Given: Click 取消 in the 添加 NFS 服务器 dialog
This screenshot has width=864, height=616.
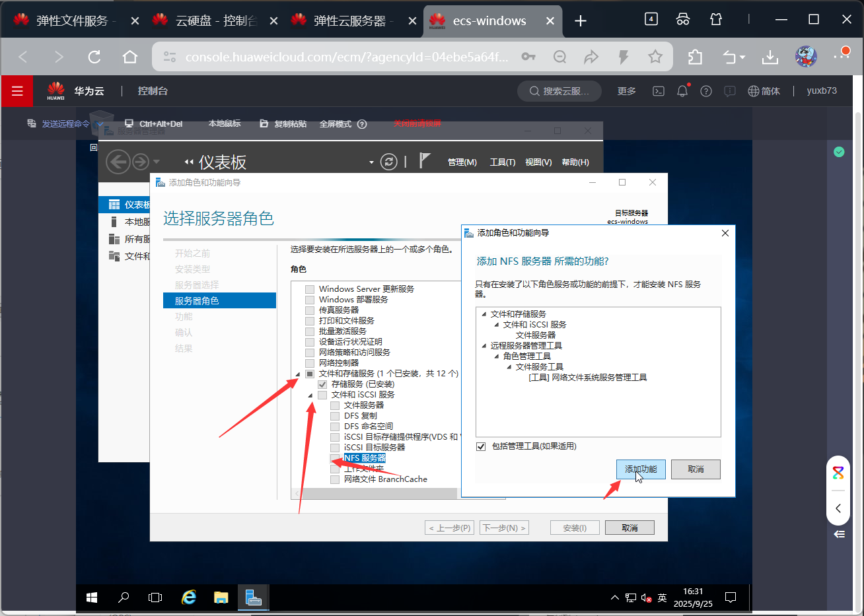Looking at the screenshot, I should click(696, 469).
